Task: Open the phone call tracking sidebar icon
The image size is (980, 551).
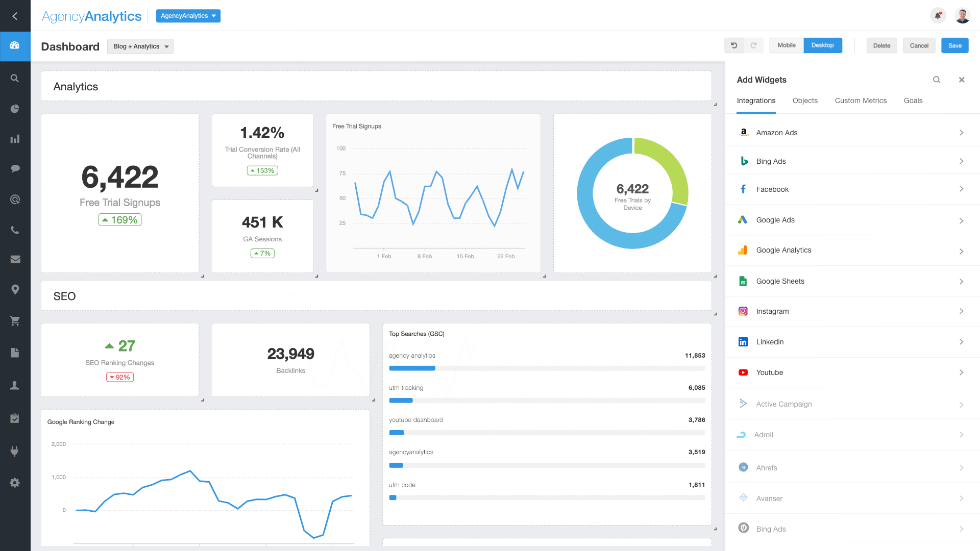Action: click(x=15, y=230)
